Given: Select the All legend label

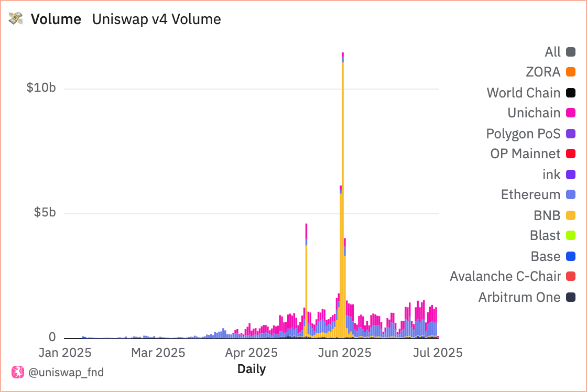Looking at the screenshot, I should coord(552,52).
